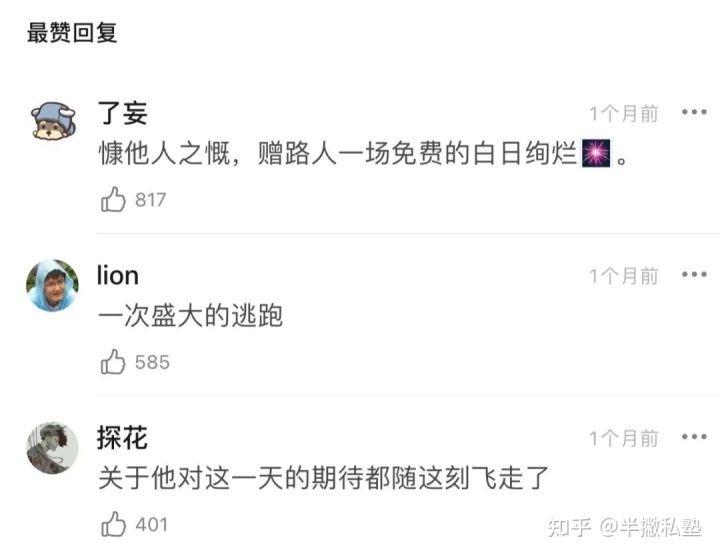Click the username 了妄
The image size is (720, 557).
(122, 113)
